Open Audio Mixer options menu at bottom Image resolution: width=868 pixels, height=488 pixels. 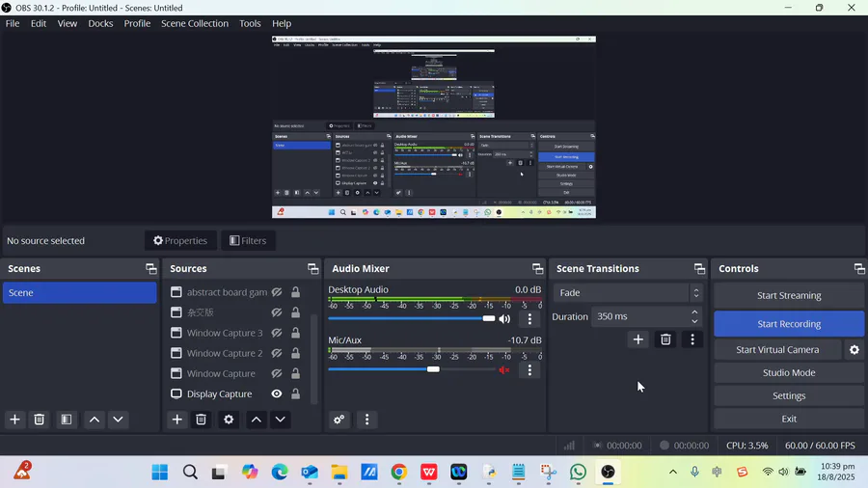(x=366, y=420)
